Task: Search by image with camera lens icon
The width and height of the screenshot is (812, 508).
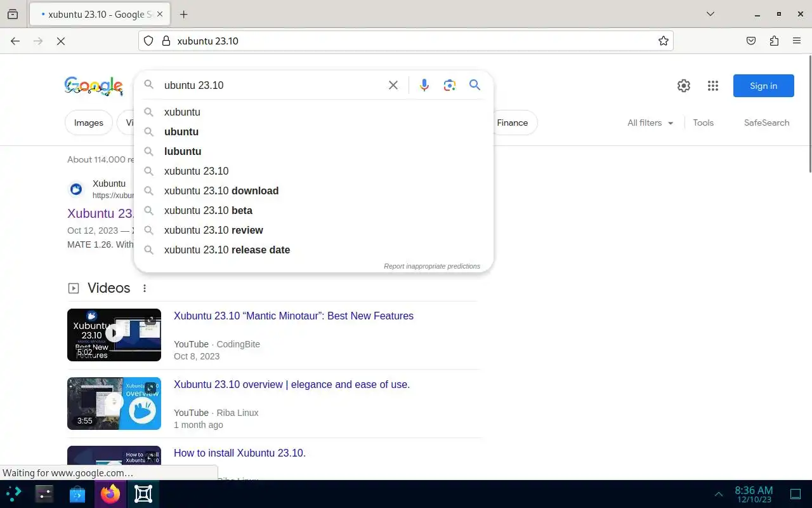Action: 450,85
